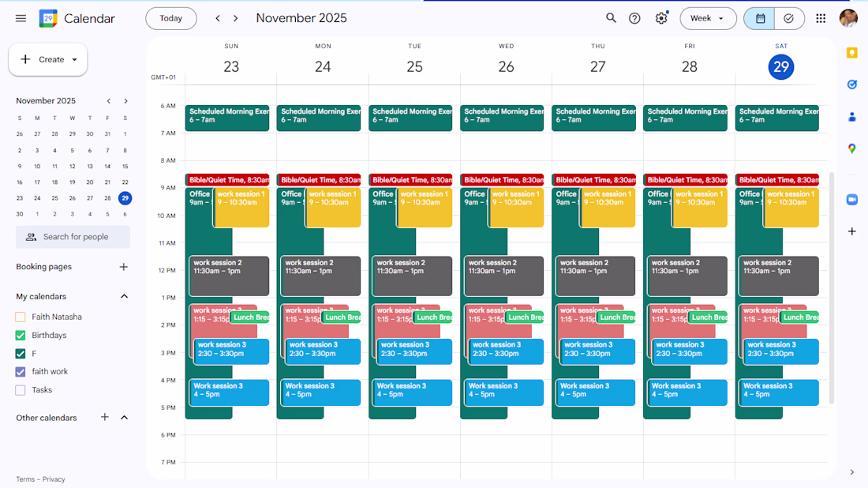Switch to Tasks view checkmark icon
Viewport: 868px width, 488px height.
(789, 18)
